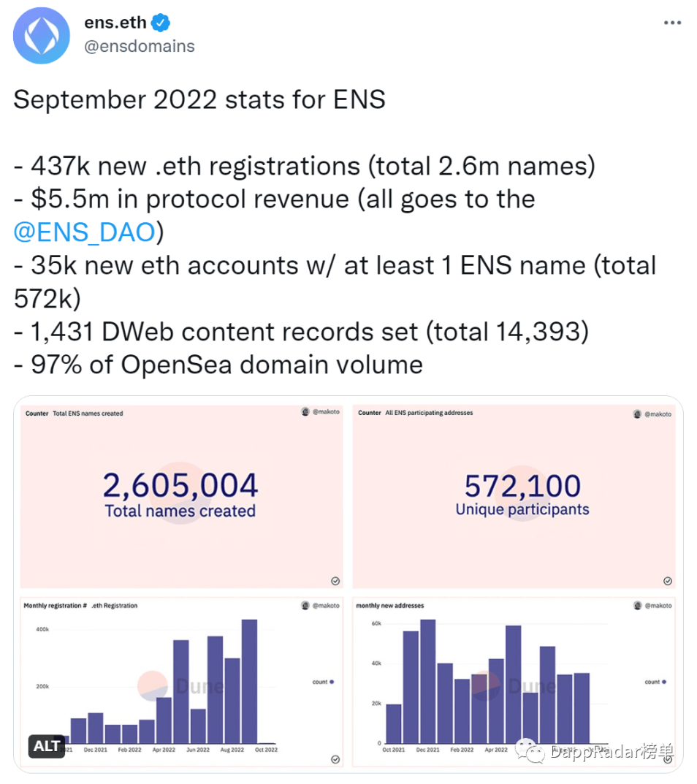697x784 pixels.
Task: Click @makoto avatar on participating addresses panel
Action: click(637, 414)
